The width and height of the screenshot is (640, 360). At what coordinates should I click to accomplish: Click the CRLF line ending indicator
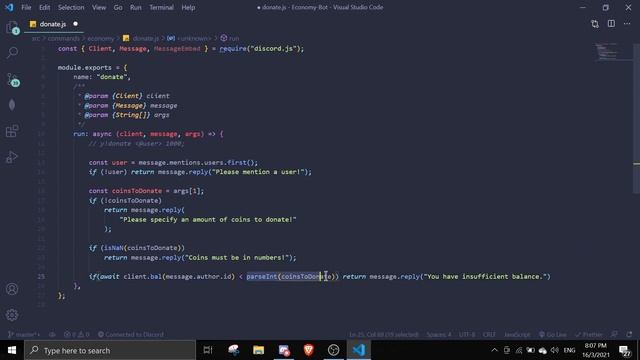489,334
